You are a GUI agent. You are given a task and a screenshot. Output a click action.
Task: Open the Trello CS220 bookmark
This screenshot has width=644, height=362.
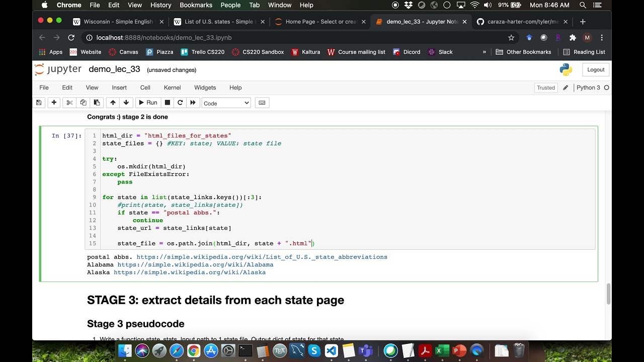click(x=203, y=52)
